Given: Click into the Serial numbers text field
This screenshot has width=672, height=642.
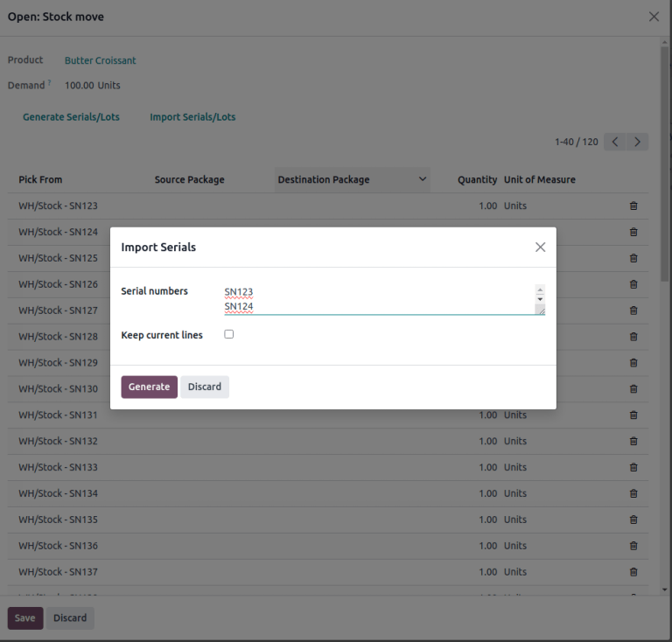Looking at the screenshot, I should tap(376, 299).
